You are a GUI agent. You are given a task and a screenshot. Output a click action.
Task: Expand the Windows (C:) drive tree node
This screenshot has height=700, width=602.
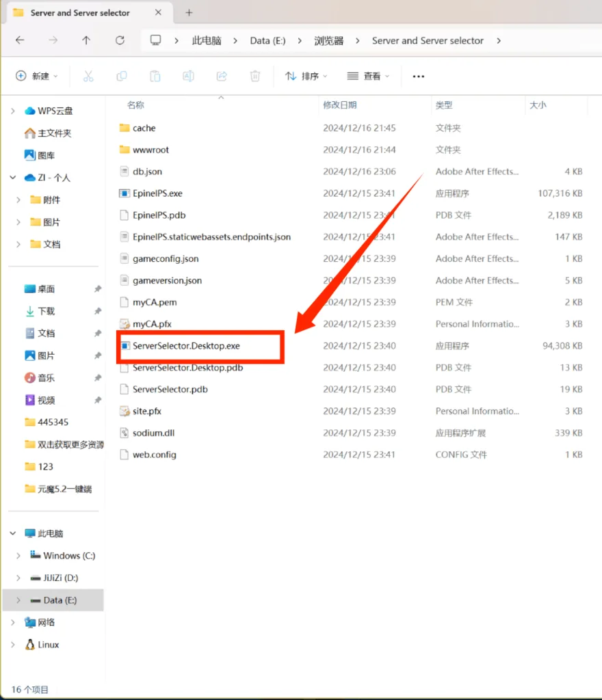tap(18, 556)
